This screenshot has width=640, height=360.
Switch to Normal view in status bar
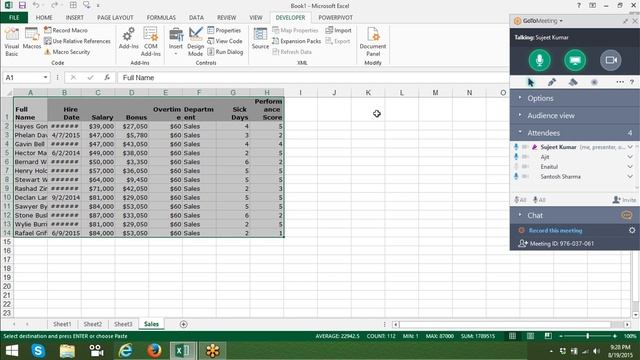512,336
